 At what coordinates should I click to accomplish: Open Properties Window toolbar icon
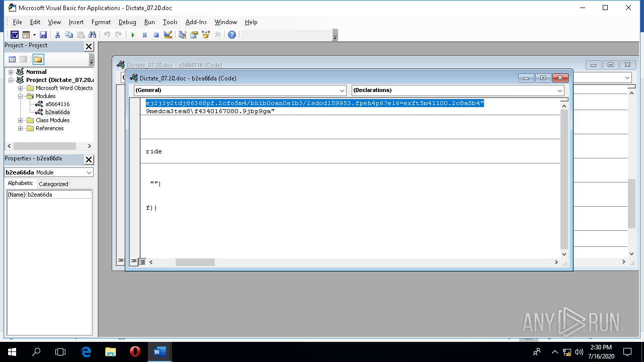pyautogui.click(x=194, y=35)
